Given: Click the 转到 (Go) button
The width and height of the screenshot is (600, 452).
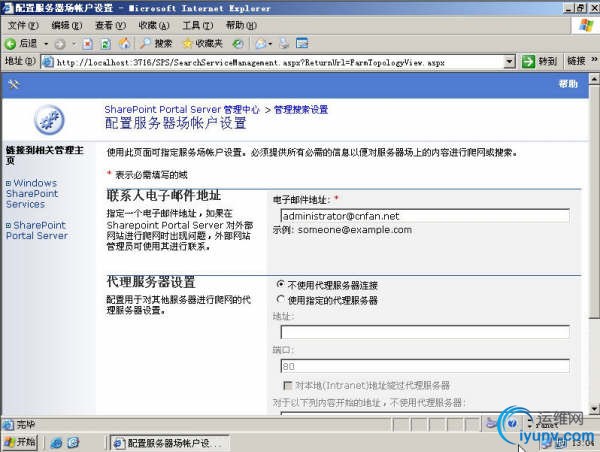Looking at the screenshot, I should (x=539, y=61).
